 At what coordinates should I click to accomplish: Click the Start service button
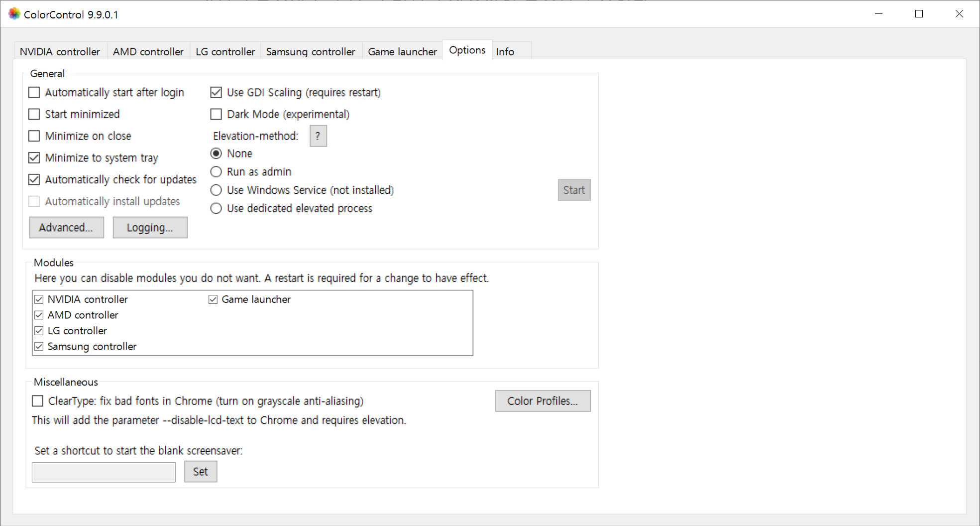point(574,190)
